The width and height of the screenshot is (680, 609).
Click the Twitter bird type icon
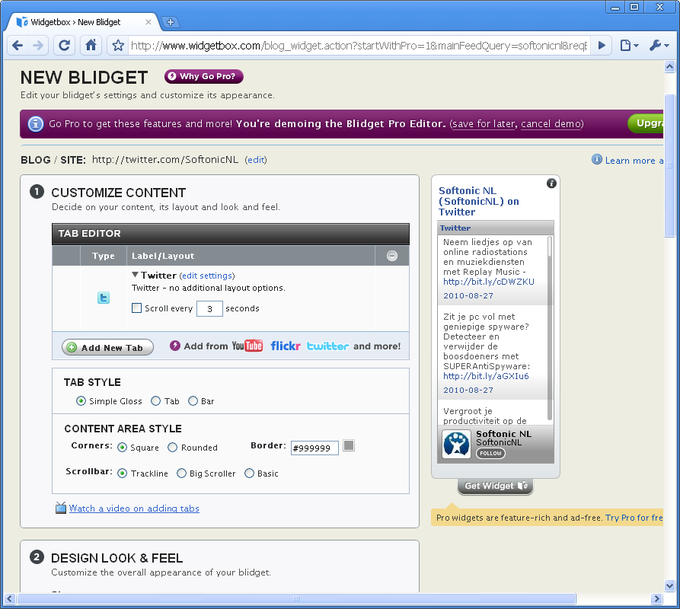[103, 298]
